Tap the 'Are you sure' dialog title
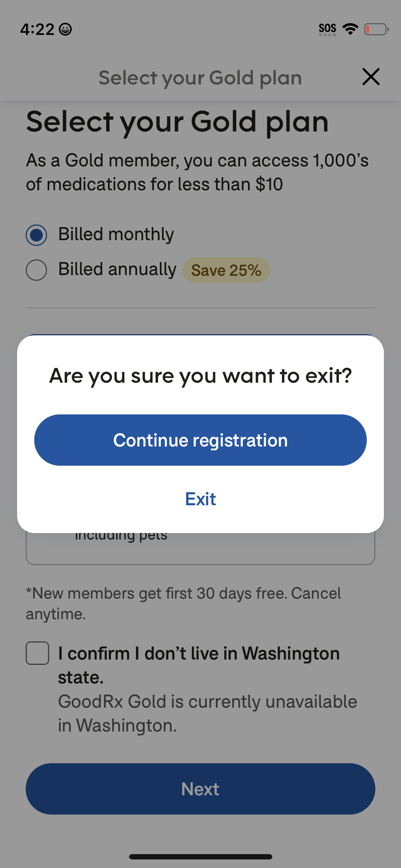Image resolution: width=401 pixels, height=868 pixels. [x=200, y=376]
